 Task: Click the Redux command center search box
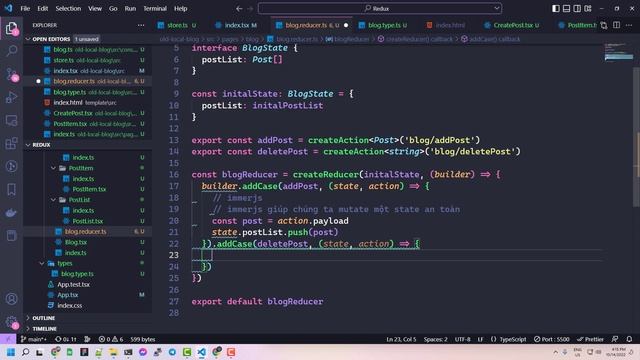point(380,8)
